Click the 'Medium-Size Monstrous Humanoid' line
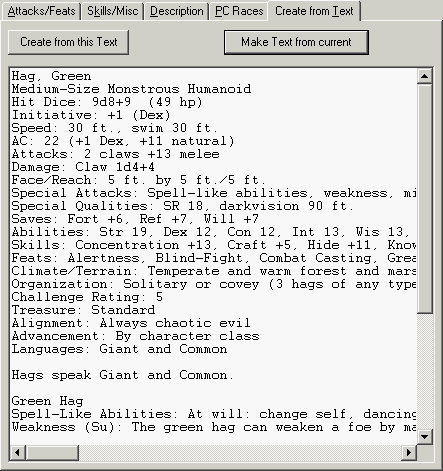 click(x=131, y=89)
